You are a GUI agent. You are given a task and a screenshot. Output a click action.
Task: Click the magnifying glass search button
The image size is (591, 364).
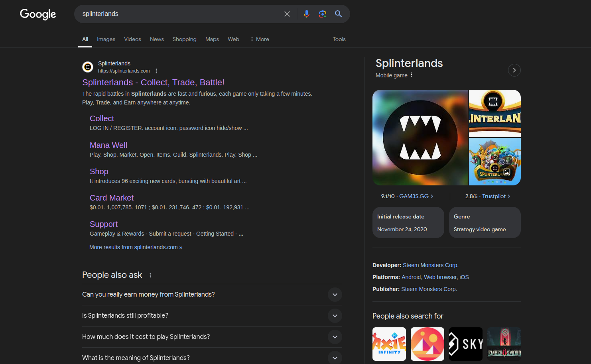point(338,14)
